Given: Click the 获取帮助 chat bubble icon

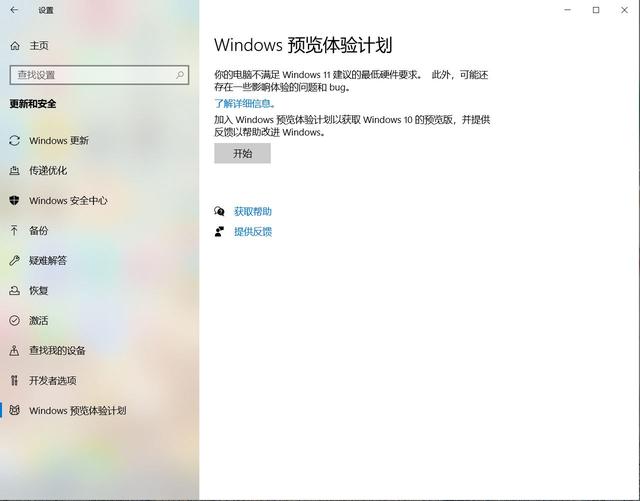Looking at the screenshot, I should point(219,211).
